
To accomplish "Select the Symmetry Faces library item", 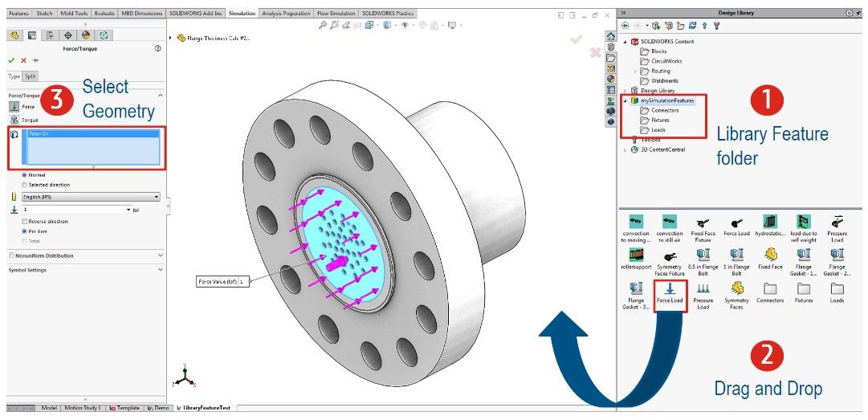I will (736, 296).
